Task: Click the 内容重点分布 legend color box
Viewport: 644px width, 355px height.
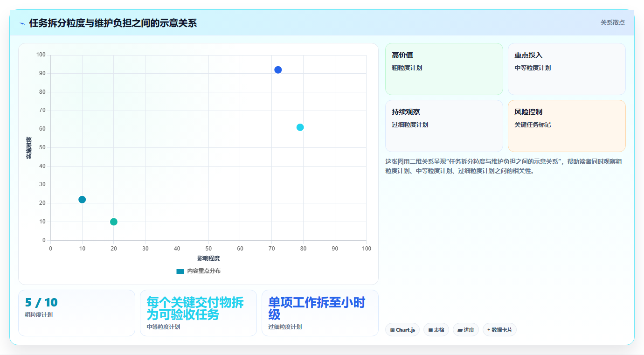Action: point(180,271)
